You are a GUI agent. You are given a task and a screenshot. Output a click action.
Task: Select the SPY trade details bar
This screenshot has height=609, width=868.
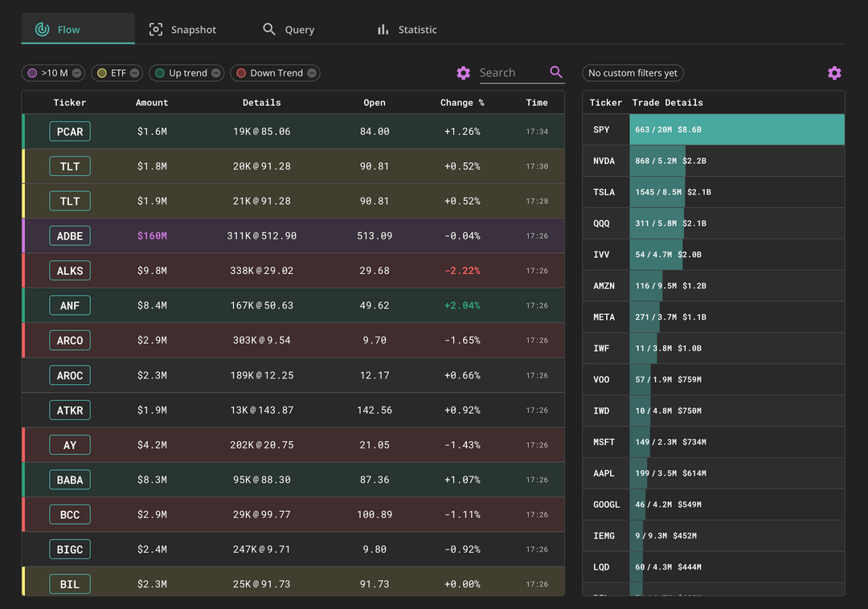point(737,129)
